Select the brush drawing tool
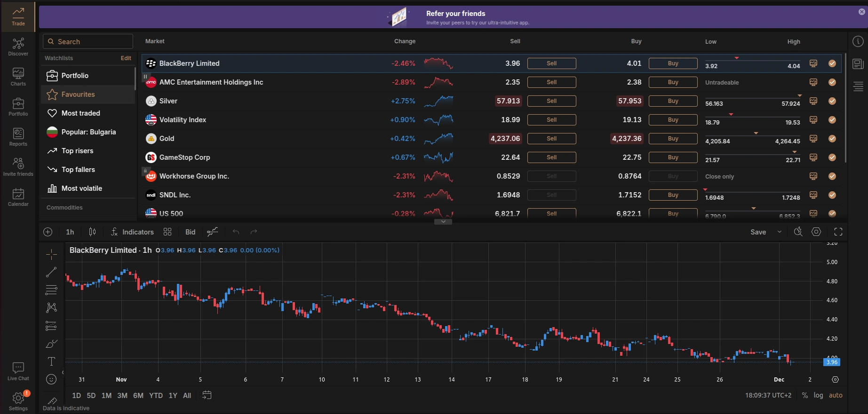Viewport: 868px width, 414px height. click(x=51, y=344)
